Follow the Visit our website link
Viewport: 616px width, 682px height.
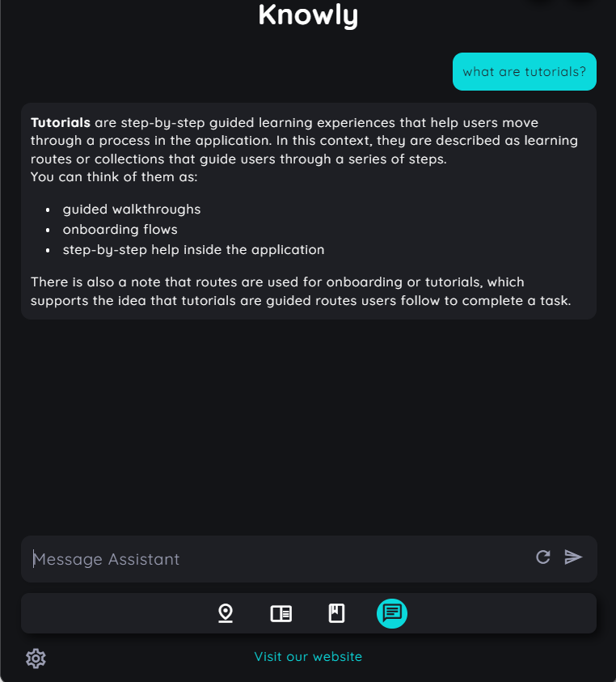[308, 656]
